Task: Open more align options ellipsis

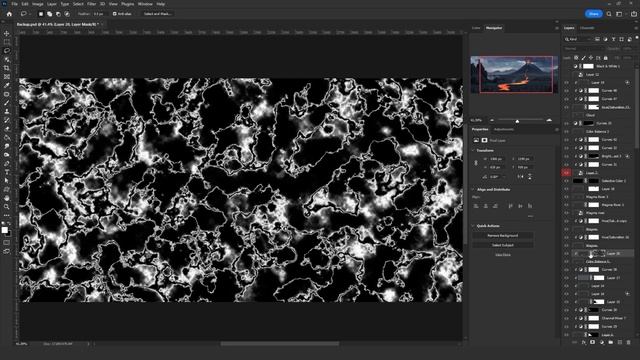Action: click(530, 216)
